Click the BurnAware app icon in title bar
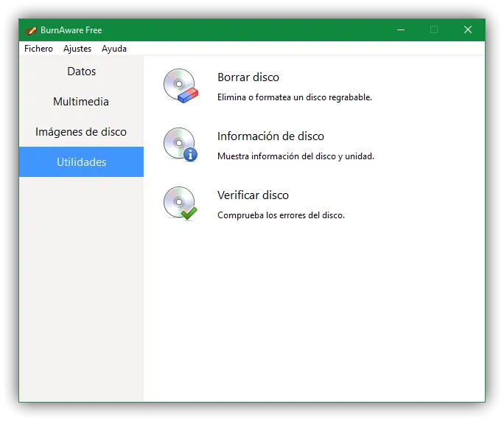The width and height of the screenshot is (504, 421). [31, 30]
